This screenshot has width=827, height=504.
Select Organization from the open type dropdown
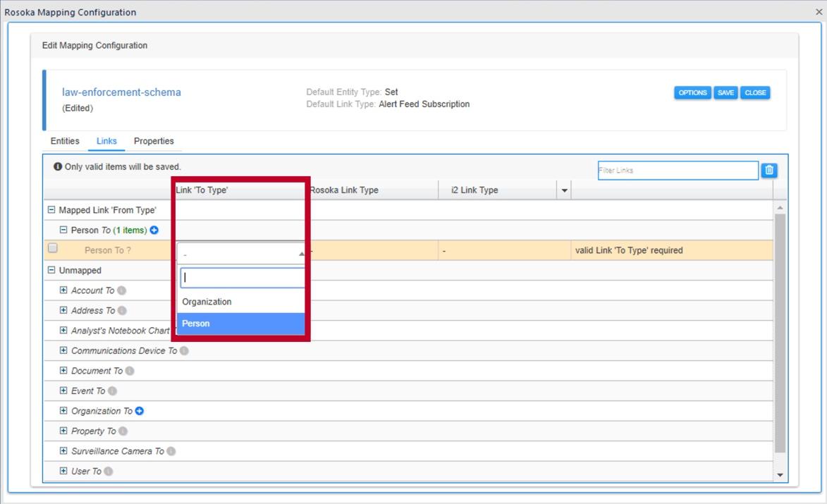(x=207, y=301)
